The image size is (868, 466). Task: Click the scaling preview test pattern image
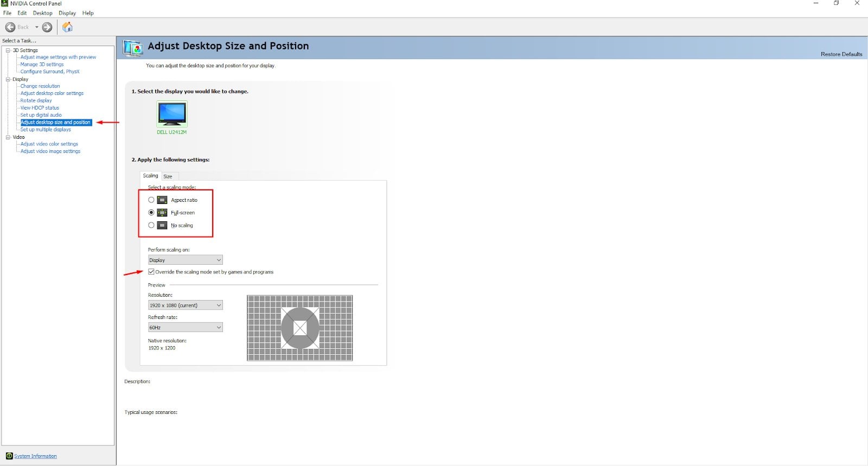tap(299, 328)
